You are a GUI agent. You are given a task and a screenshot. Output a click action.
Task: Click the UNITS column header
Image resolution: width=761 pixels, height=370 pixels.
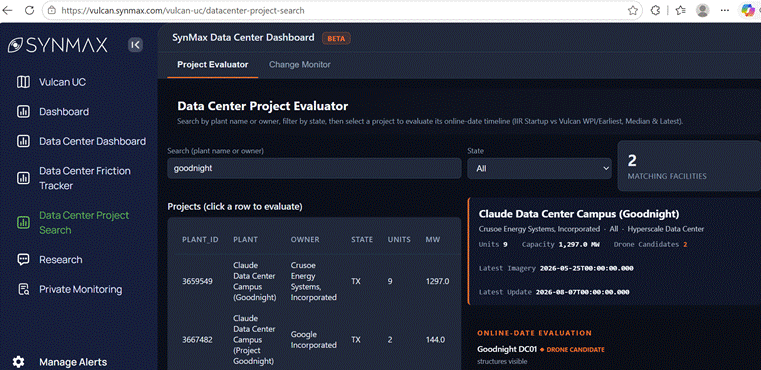click(399, 239)
